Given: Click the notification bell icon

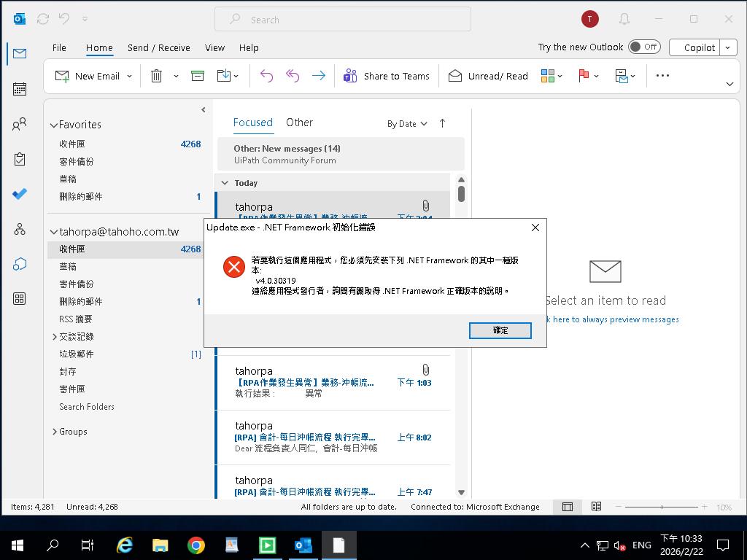Looking at the screenshot, I should [x=624, y=19].
